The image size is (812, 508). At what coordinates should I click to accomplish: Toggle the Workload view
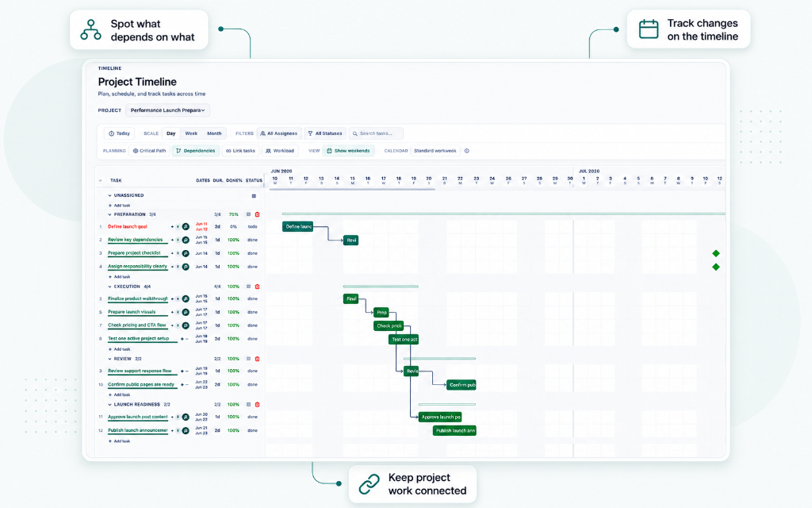pos(280,151)
